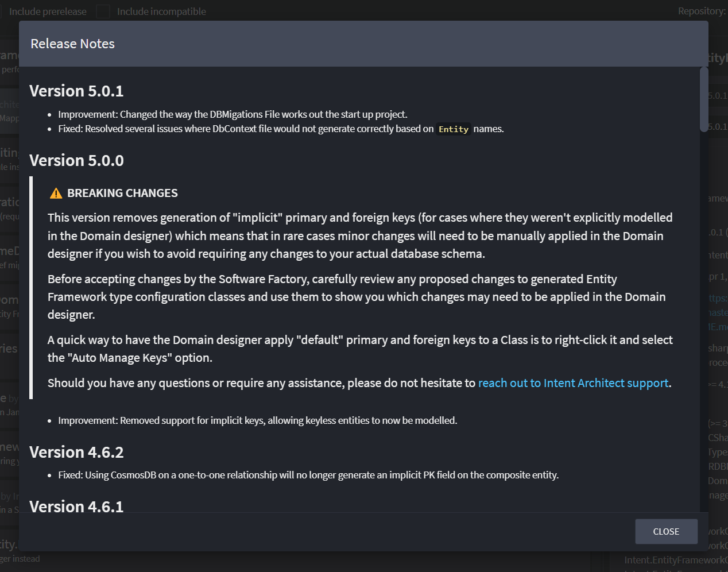Click the paragraph starting 'Before accepting changes'

pos(357,297)
